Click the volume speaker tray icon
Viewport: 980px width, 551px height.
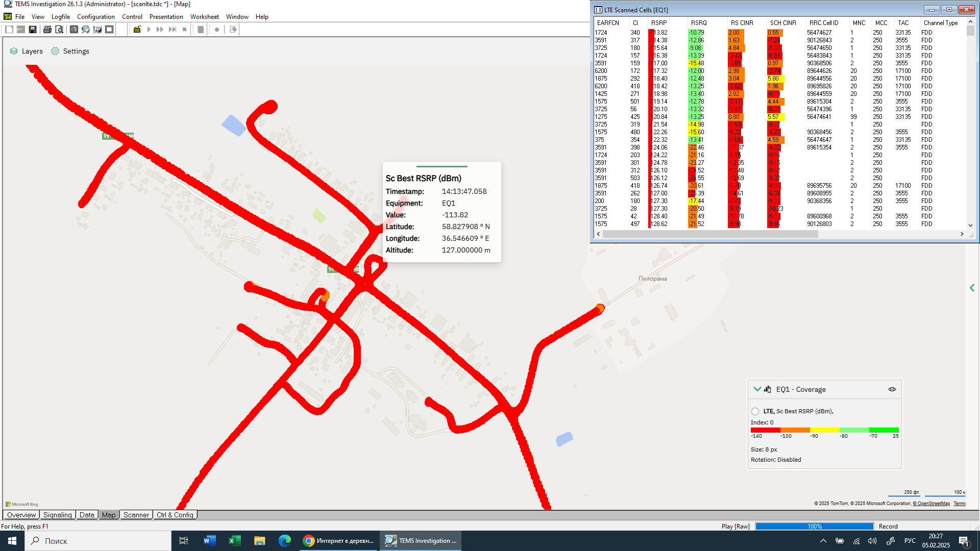click(x=872, y=541)
